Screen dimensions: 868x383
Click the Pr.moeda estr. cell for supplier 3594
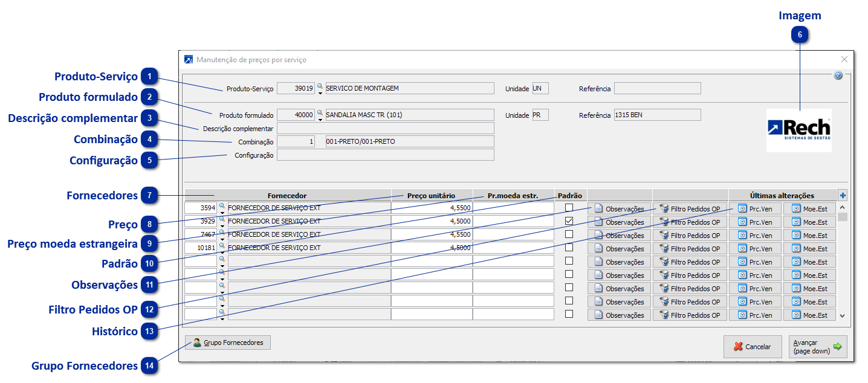click(513, 208)
